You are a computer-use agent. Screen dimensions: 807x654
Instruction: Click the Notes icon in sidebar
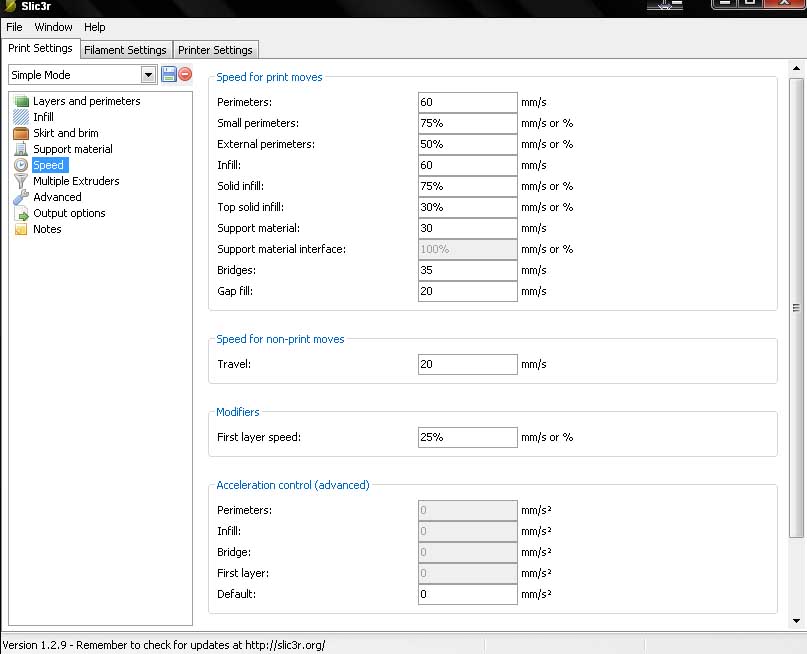(21, 229)
